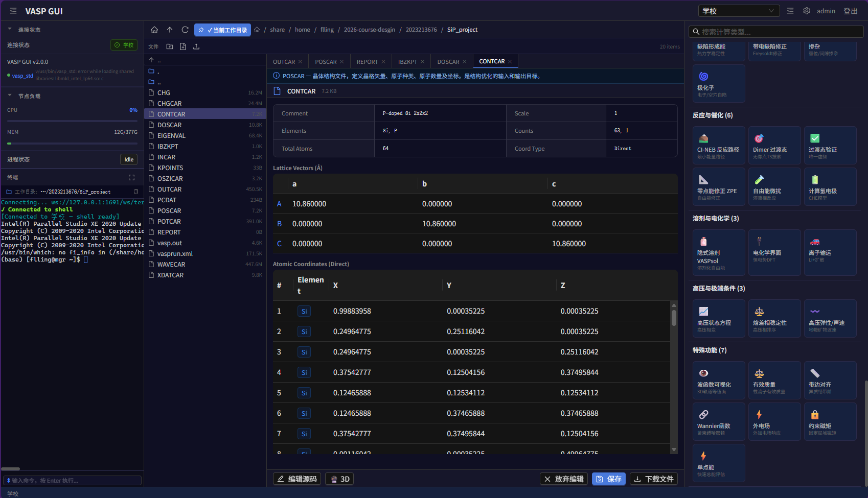Image resolution: width=868 pixels, height=498 pixels.
Task: Open the 零点能修正 ZPE card
Action: 719,187
